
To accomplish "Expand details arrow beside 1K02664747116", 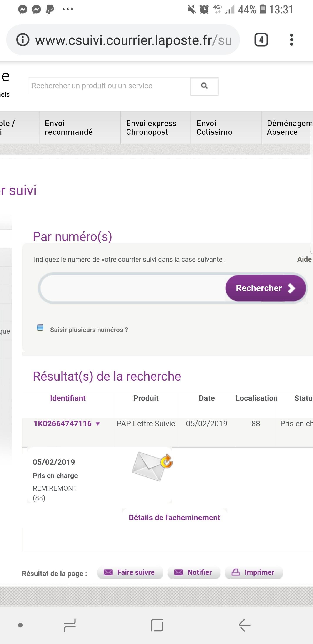I will 98,424.
